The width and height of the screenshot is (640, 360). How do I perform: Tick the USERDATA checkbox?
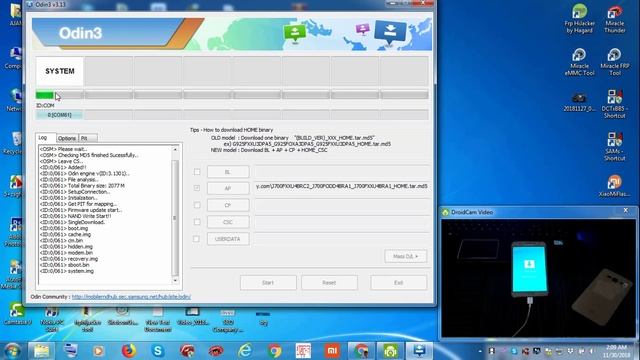197,239
